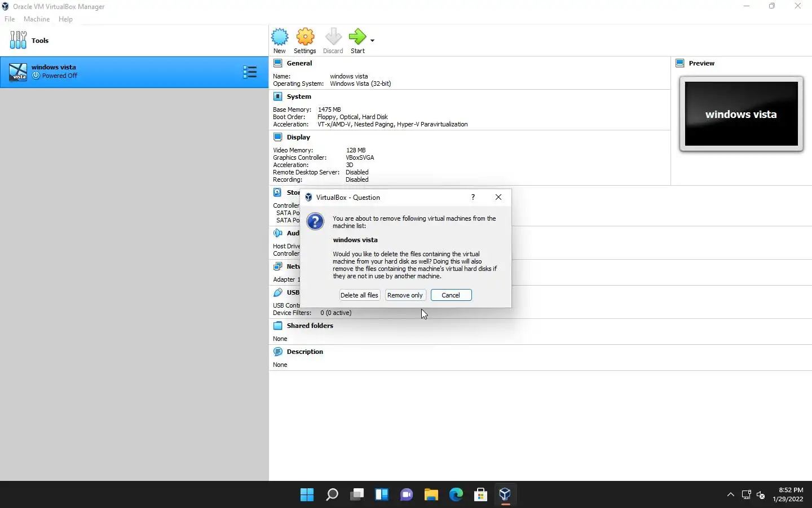
Task: Select the windows vista VM icon
Action: pos(18,72)
